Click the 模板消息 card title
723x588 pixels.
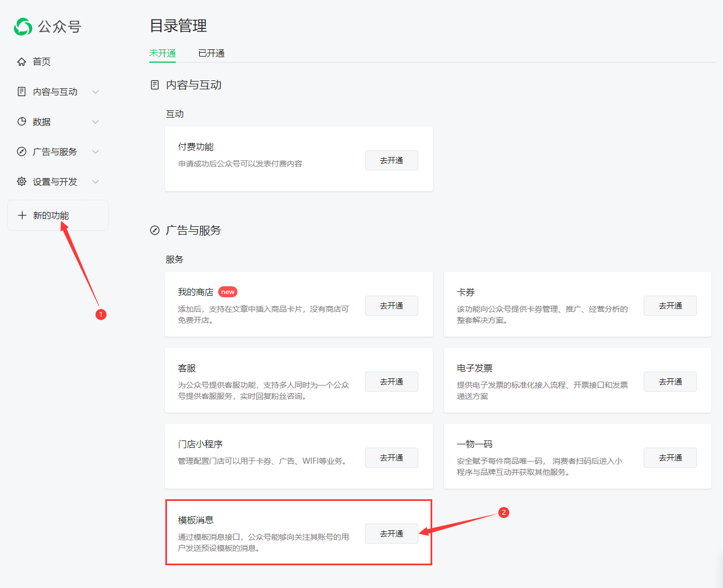coord(196,520)
